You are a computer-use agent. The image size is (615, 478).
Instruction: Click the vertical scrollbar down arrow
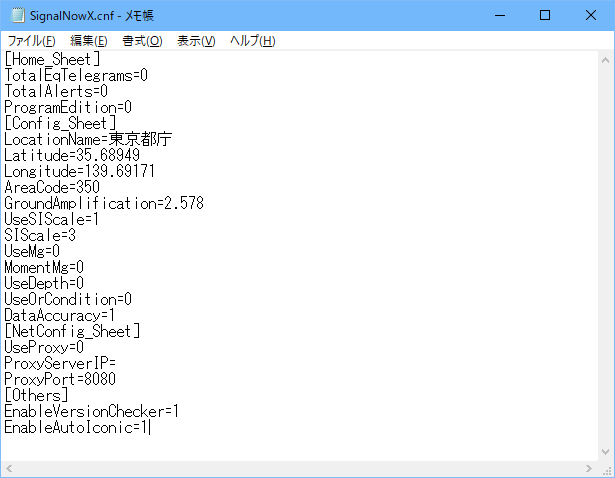(x=605, y=452)
